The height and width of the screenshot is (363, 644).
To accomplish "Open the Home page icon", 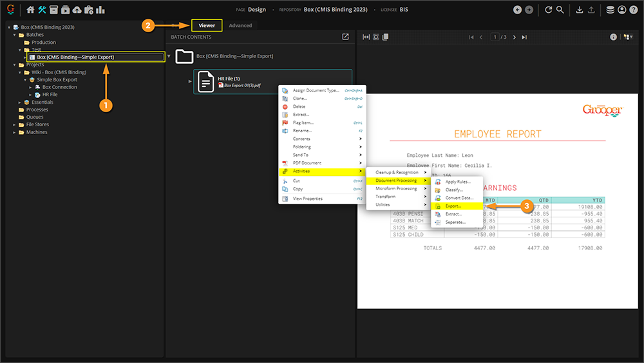I will (30, 10).
